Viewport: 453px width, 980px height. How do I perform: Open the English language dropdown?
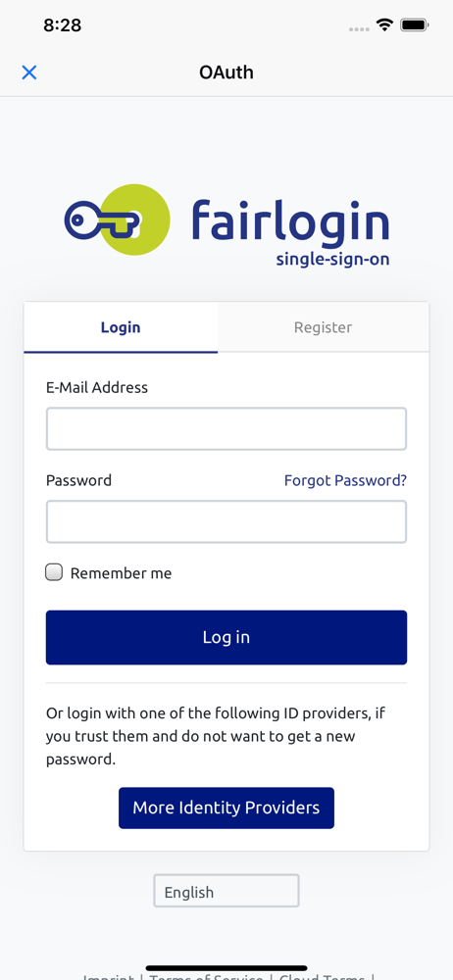[x=226, y=891]
